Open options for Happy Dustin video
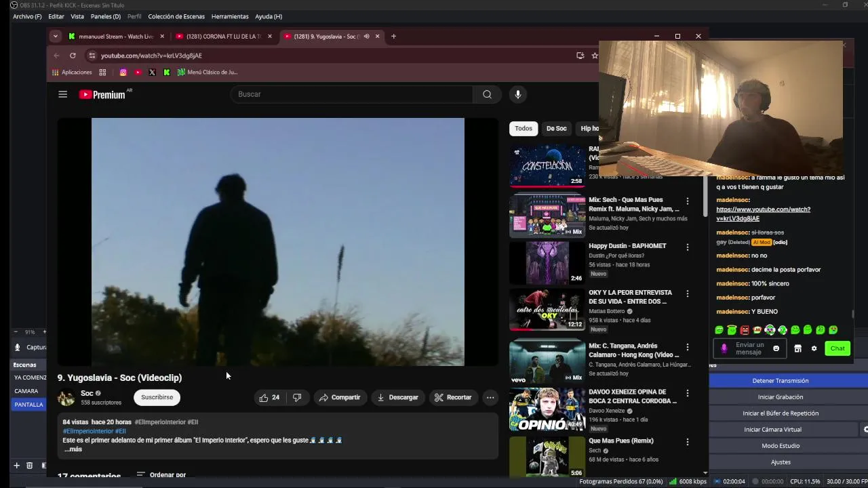 [x=687, y=247]
